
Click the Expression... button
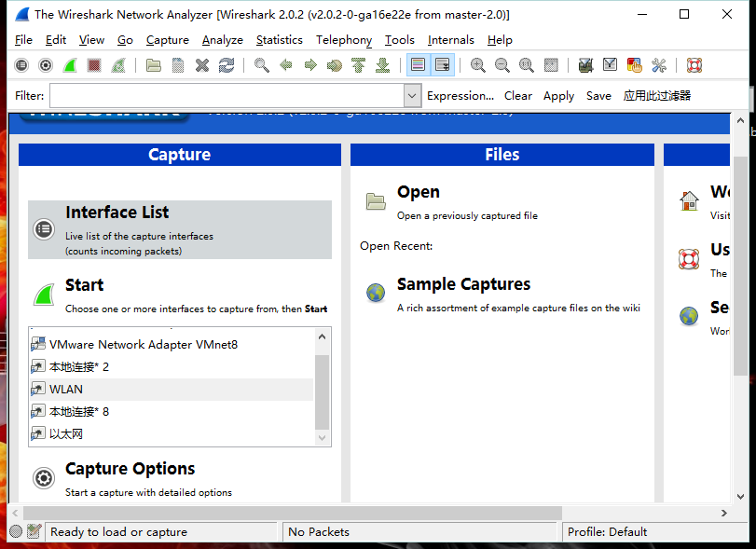pos(460,95)
